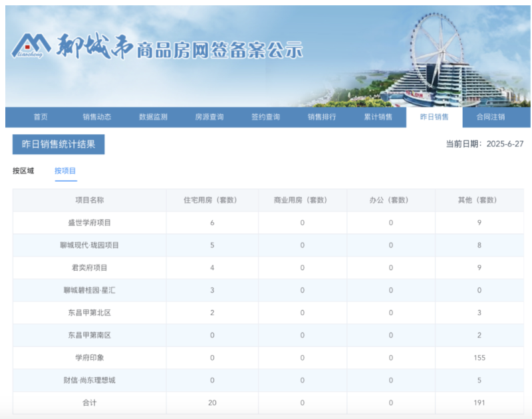
Task: Open the 签约查询 navigation item
Action: pyautogui.click(x=266, y=116)
